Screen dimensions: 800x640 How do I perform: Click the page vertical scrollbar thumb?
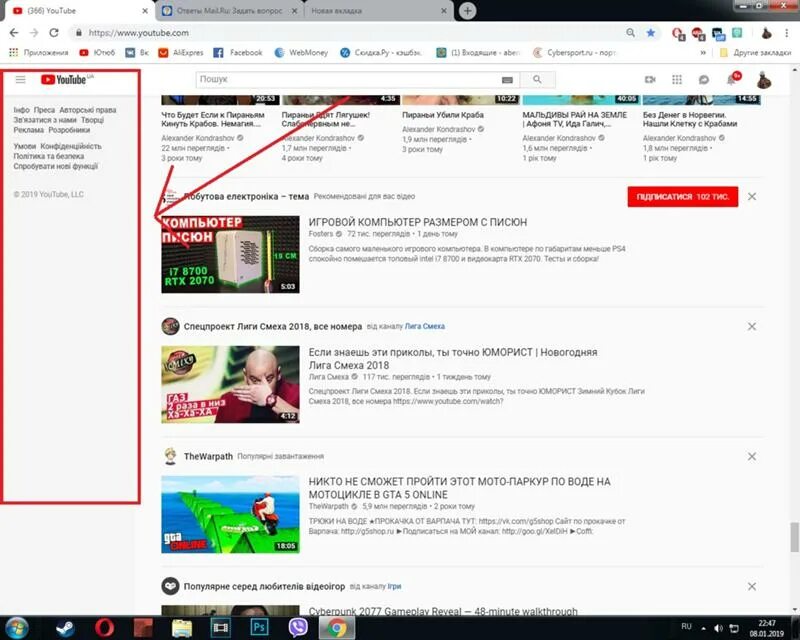794,537
